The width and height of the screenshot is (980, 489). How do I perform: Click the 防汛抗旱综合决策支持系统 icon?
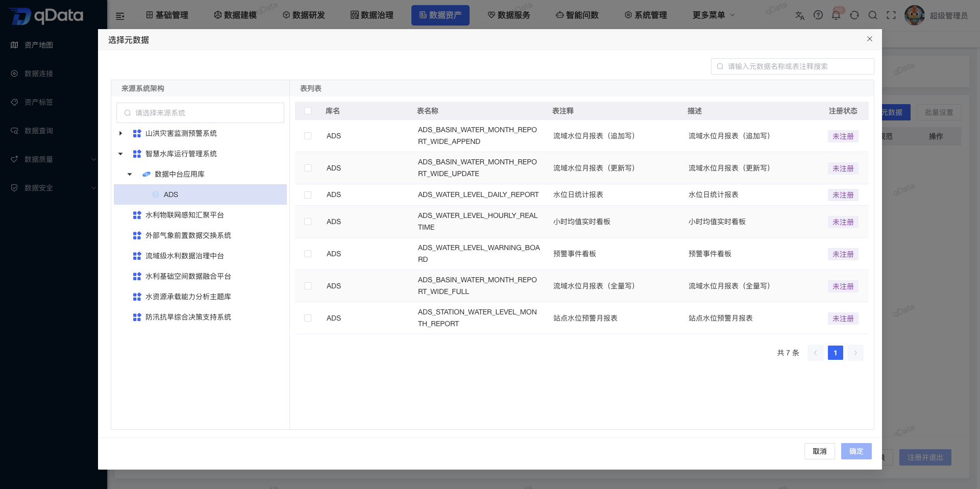(137, 317)
